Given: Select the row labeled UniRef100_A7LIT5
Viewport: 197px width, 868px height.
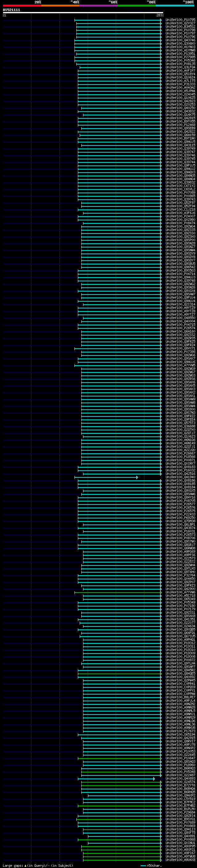Looking at the screenshot, I should [x=180, y=81].
